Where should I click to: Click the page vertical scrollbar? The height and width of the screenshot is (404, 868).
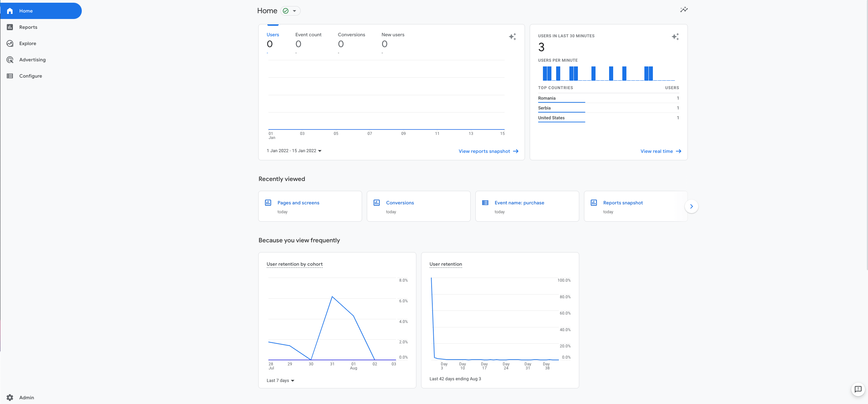click(x=867, y=136)
